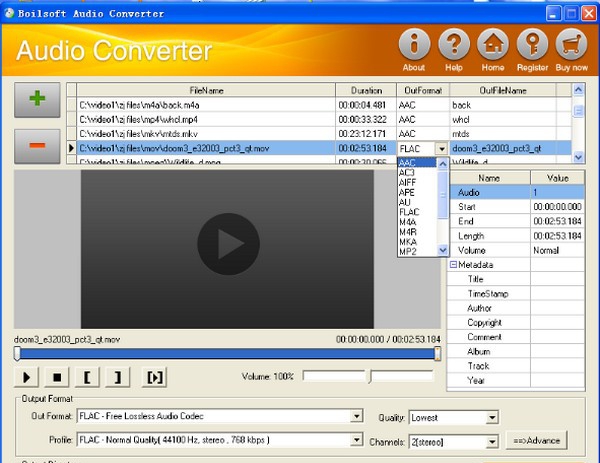The height and width of the screenshot is (463, 600).
Task: Choose AAC from the format list
Action: point(417,163)
